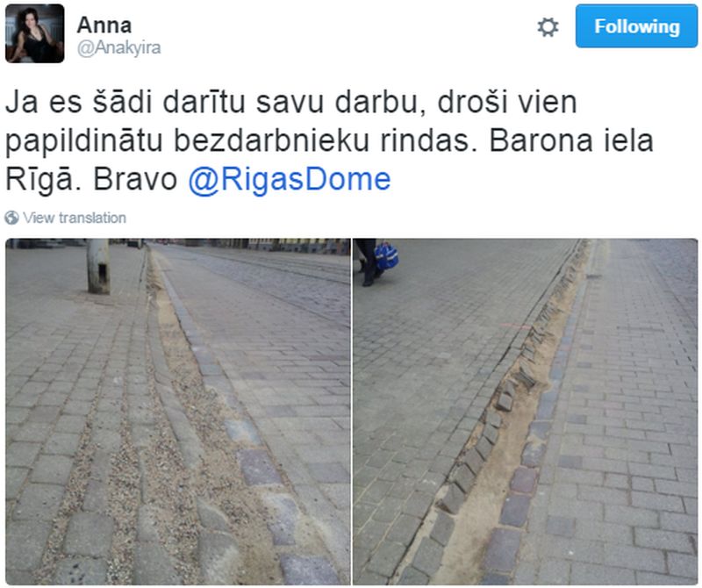Open the gear settings menu
Image resolution: width=702 pixels, height=588 pixels.
(548, 27)
